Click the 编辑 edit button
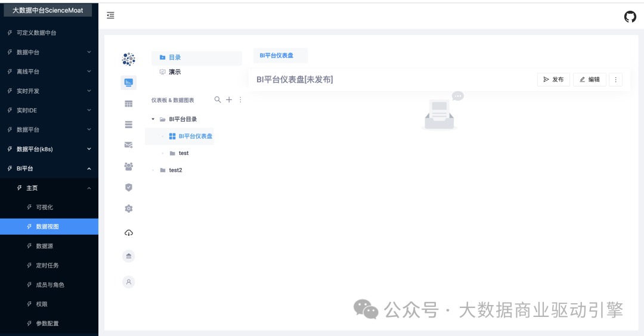Viewport: 644px width, 336px height. [589, 79]
